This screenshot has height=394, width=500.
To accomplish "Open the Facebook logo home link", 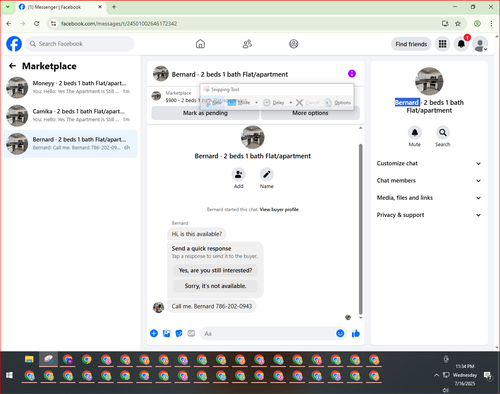I will [14, 44].
